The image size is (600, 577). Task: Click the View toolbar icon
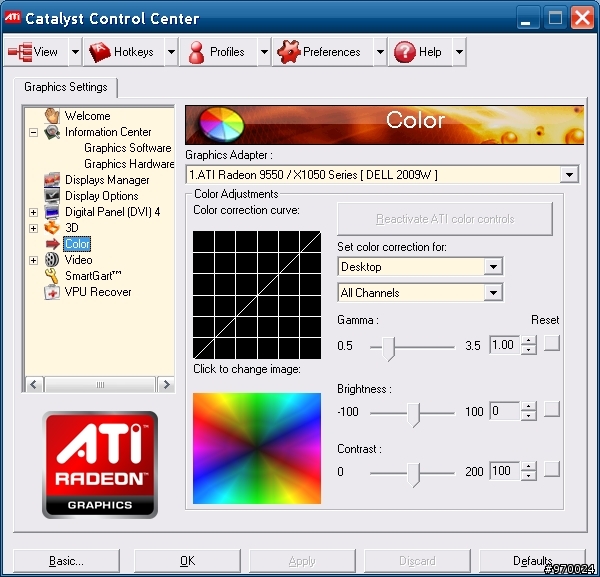pos(20,52)
